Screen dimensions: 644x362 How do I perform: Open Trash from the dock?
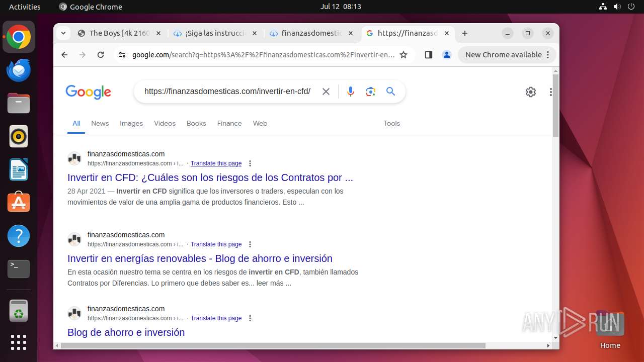pos(19,311)
